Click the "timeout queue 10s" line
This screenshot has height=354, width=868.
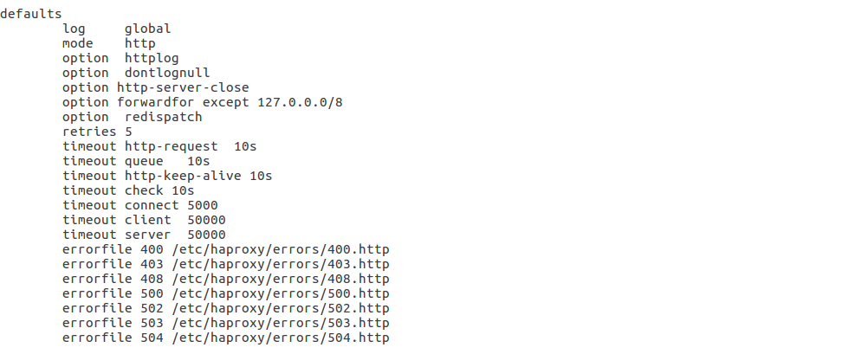coord(136,161)
